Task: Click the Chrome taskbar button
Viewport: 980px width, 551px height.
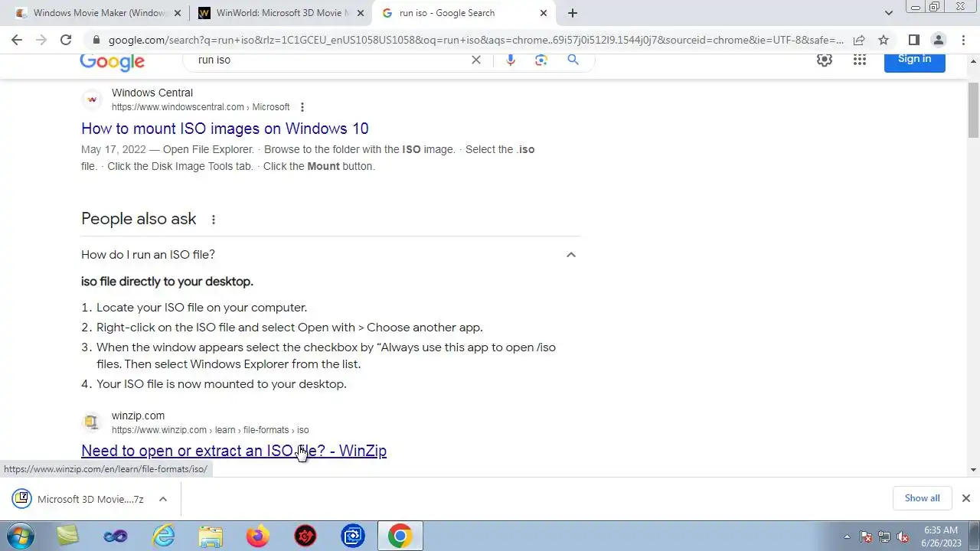Action: point(400,536)
